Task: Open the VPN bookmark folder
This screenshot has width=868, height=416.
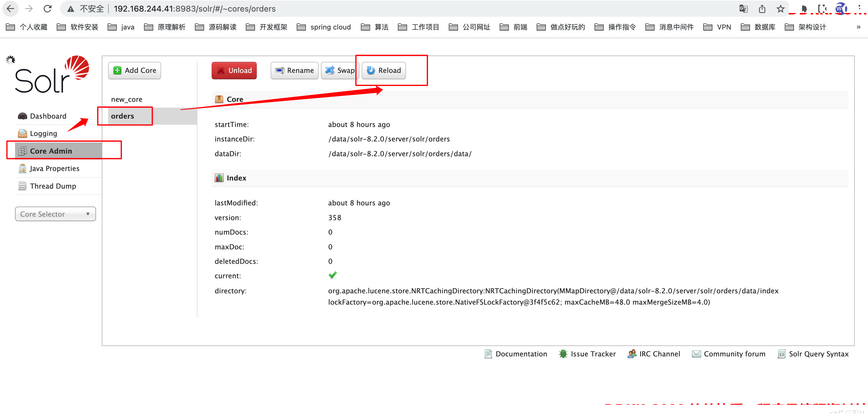Action: tap(717, 27)
